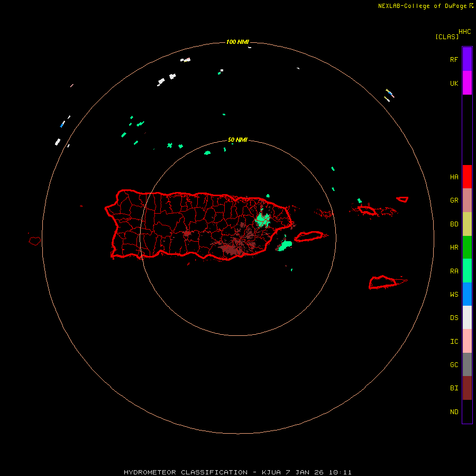Click the HR legend label
Screen dimensions: 476x476
(x=454, y=248)
